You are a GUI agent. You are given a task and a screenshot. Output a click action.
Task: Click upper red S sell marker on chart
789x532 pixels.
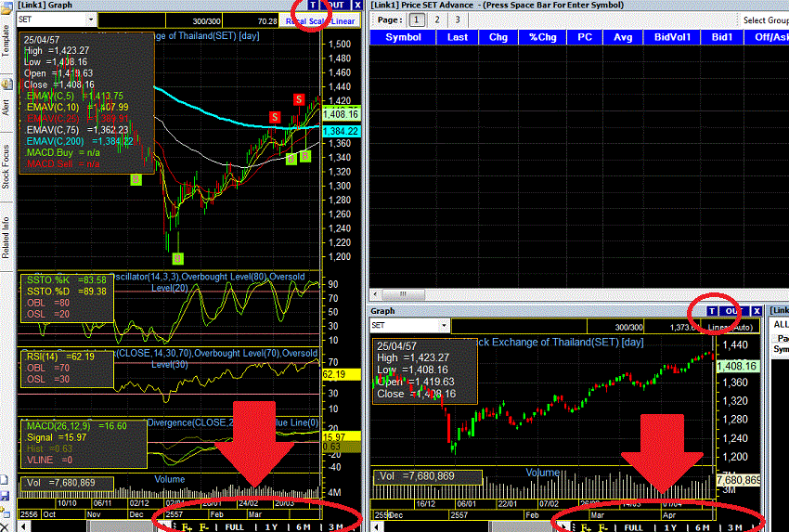tap(299, 99)
